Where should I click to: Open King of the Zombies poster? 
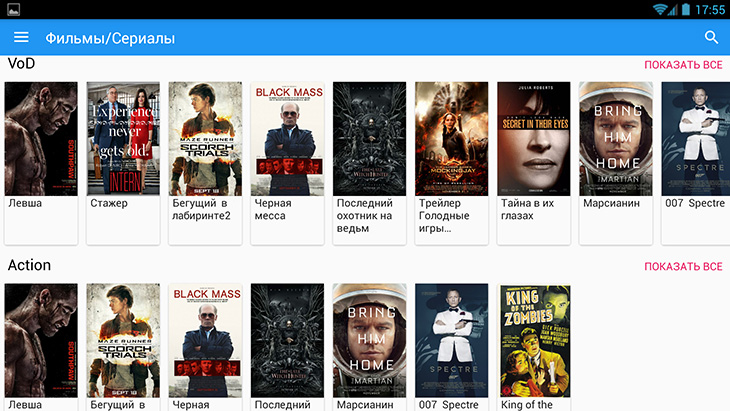[x=535, y=340]
